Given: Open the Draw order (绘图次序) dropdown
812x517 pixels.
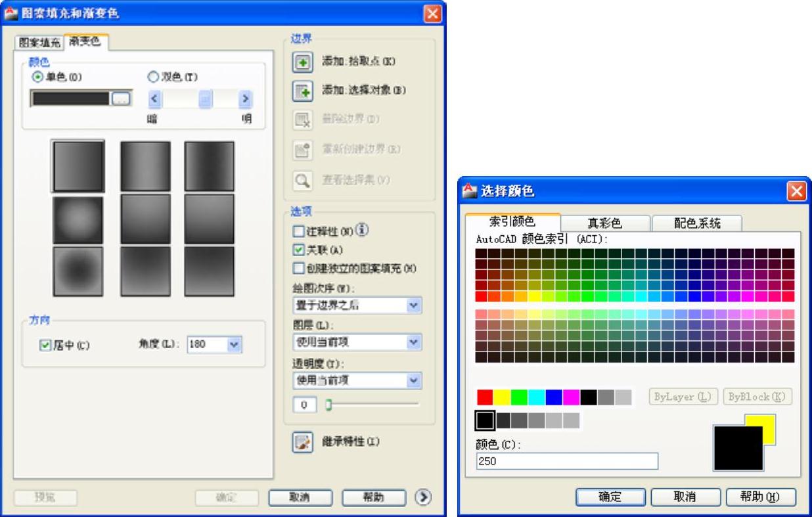Looking at the screenshot, I should pyautogui.click(x=414, y=305).
